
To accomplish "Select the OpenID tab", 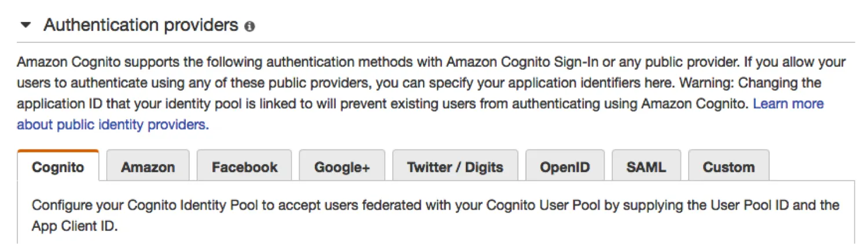I will pos(564,167).
